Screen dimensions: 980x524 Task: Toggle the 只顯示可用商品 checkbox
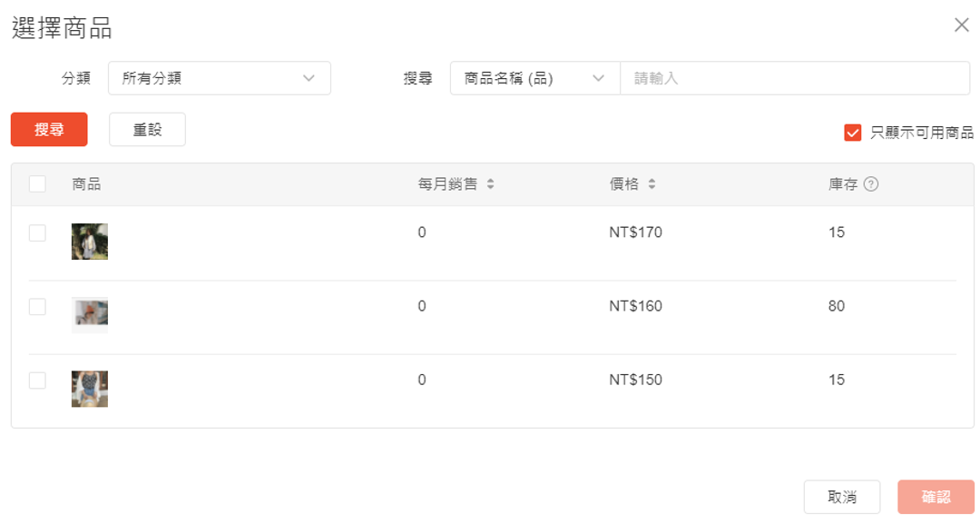[x=853, y=133]
